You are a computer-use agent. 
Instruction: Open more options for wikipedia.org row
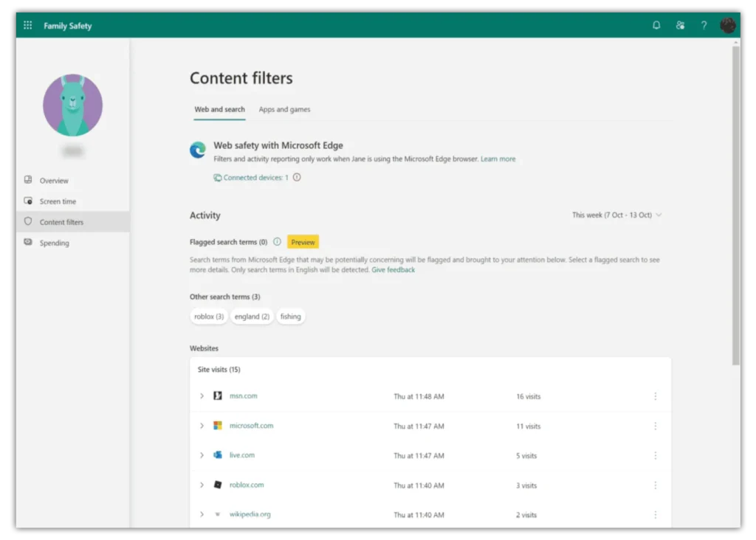click(656, 515)
